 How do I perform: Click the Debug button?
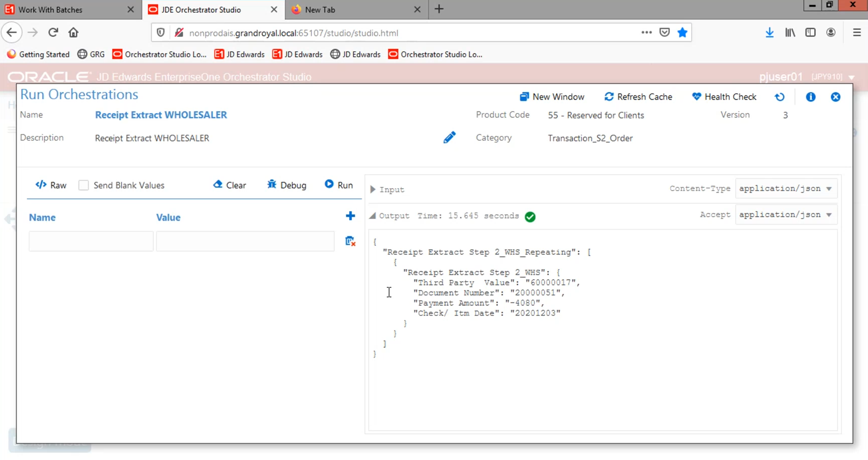(x=286, y=185)
